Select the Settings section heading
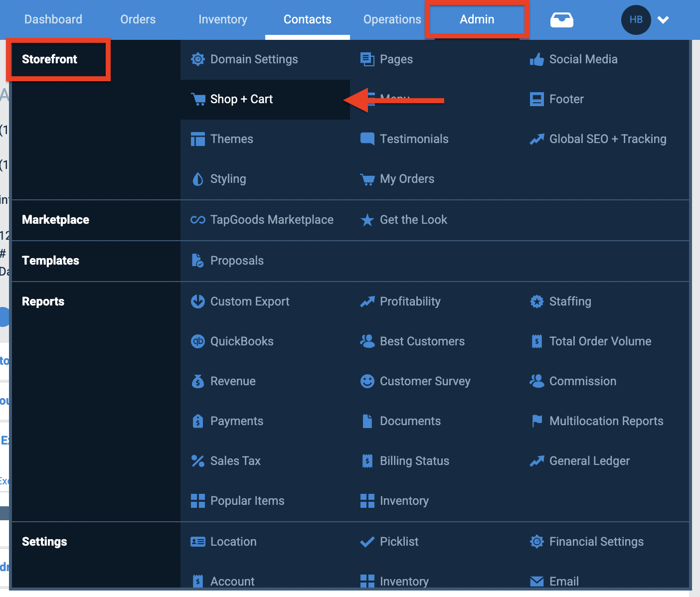Viewport: 700px width, 597px height. click(x=44, y=542)
